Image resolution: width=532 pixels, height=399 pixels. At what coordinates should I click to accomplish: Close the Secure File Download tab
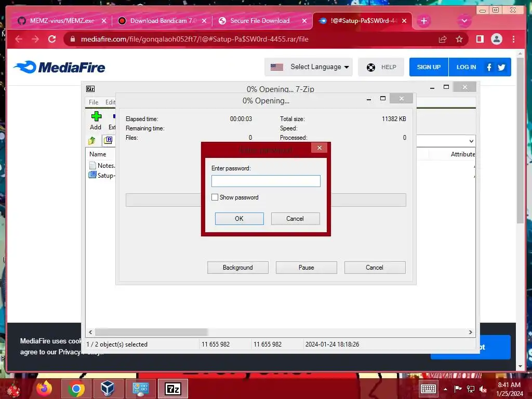click(x=304, y=21)
